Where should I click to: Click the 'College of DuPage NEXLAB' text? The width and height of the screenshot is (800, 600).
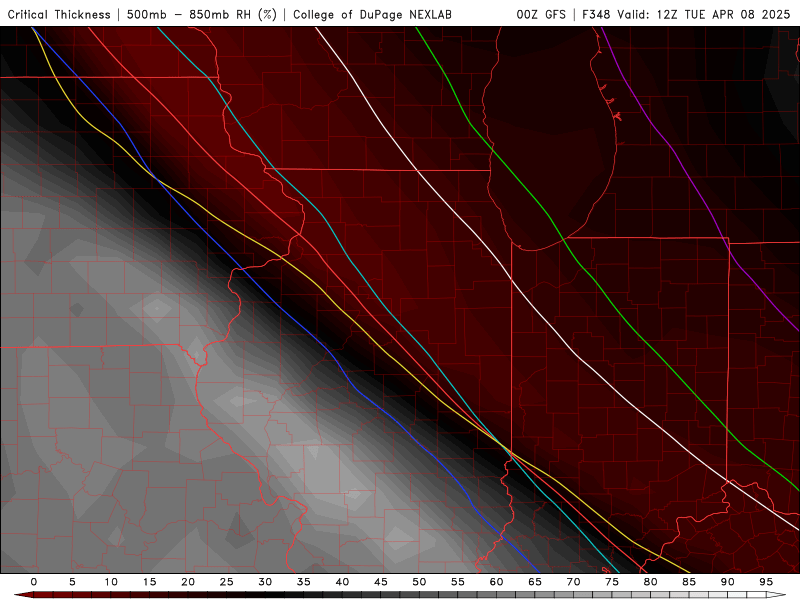click(x=372, y=14)
